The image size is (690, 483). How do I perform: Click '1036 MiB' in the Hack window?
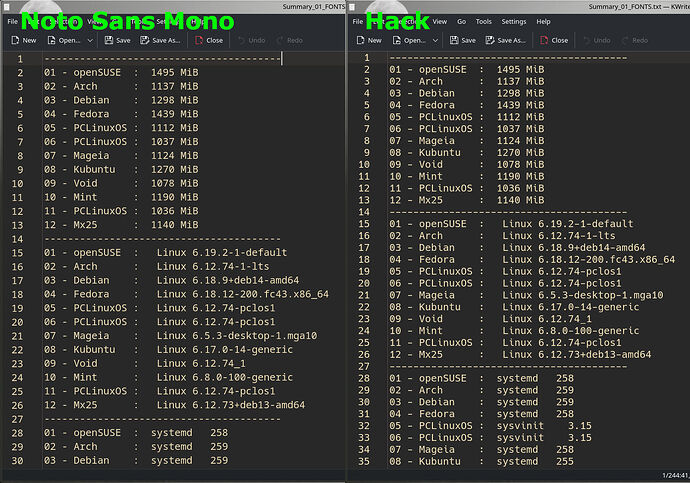(x=521, y=188)
